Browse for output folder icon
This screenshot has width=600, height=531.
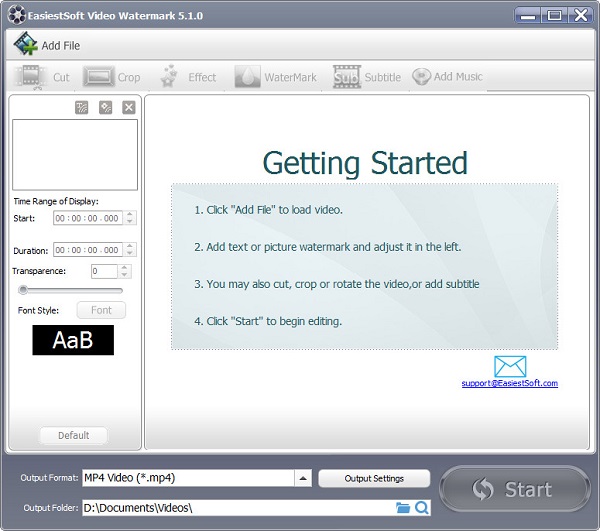(x=403, y=508)
